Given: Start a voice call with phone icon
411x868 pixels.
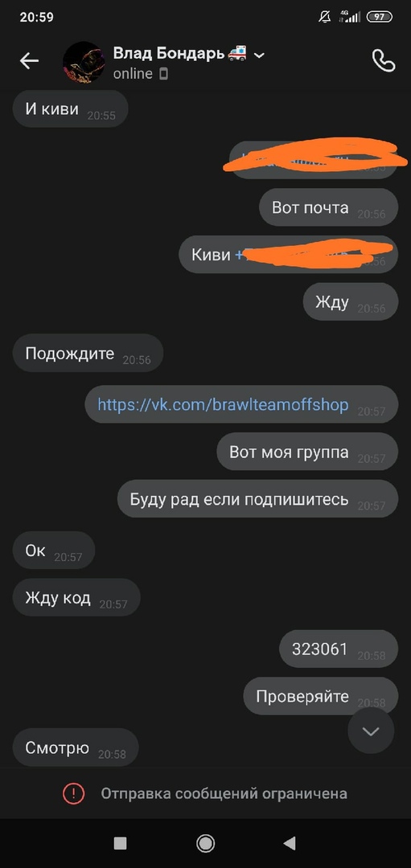Looking at the screenshot, I should point(384,61).
